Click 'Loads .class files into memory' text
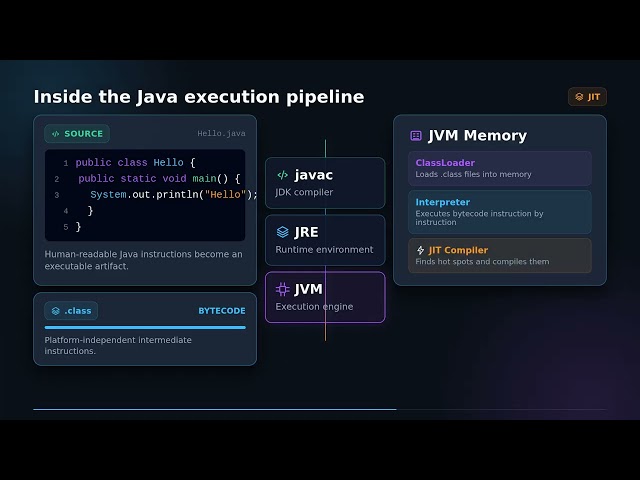 click(473, 174)
